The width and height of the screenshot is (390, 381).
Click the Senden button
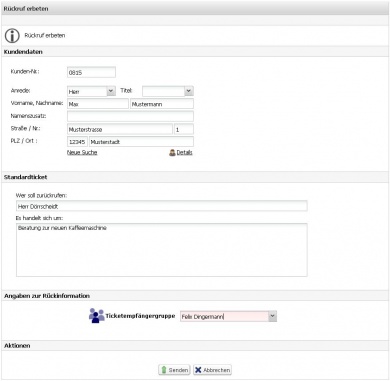tap(174, 370)
